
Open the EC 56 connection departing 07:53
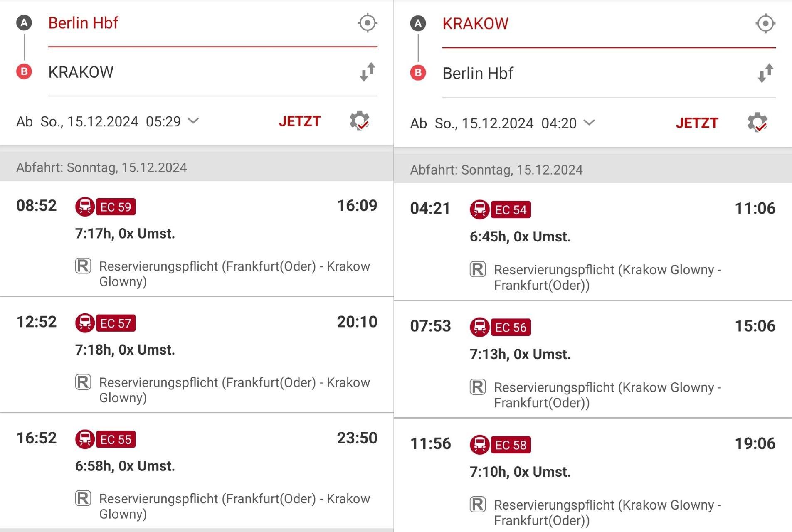click(x=593, y=359)
